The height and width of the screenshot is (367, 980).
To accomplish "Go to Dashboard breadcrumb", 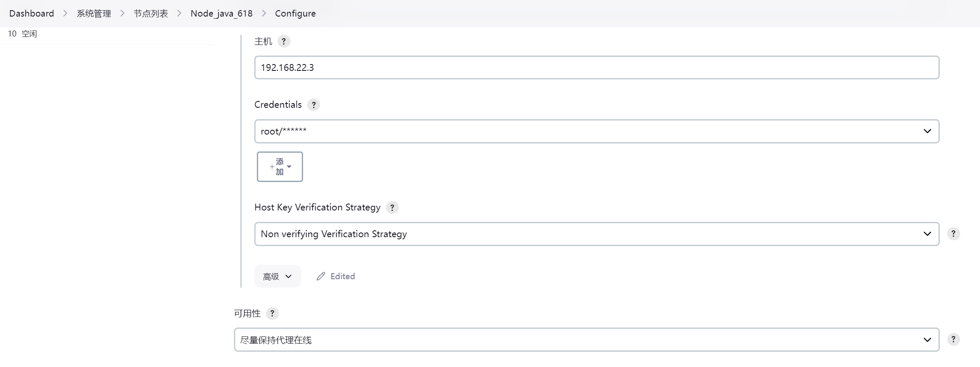I will [31, 14].
